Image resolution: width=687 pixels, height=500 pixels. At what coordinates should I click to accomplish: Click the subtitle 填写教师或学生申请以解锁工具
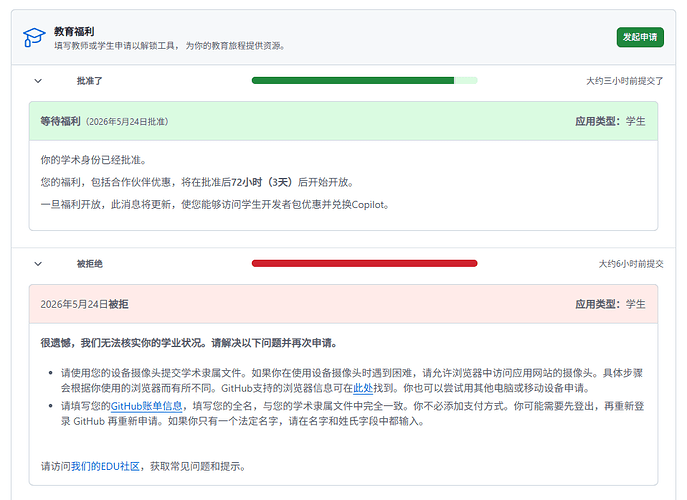pos(170,46)
